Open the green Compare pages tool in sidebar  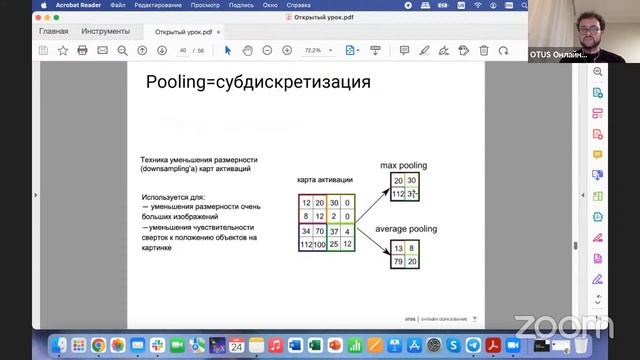(598, 196)
